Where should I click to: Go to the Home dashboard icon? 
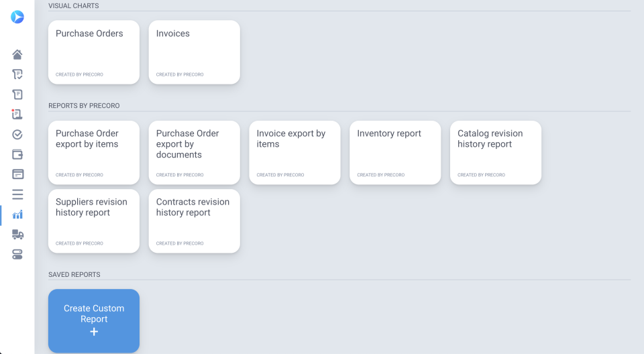coord(17,54)
